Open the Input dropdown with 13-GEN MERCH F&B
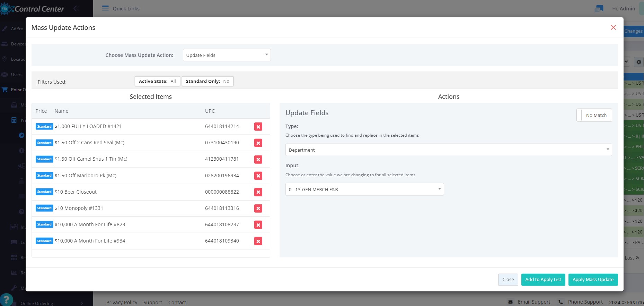The image size is (644, 306). coord(364,189)
